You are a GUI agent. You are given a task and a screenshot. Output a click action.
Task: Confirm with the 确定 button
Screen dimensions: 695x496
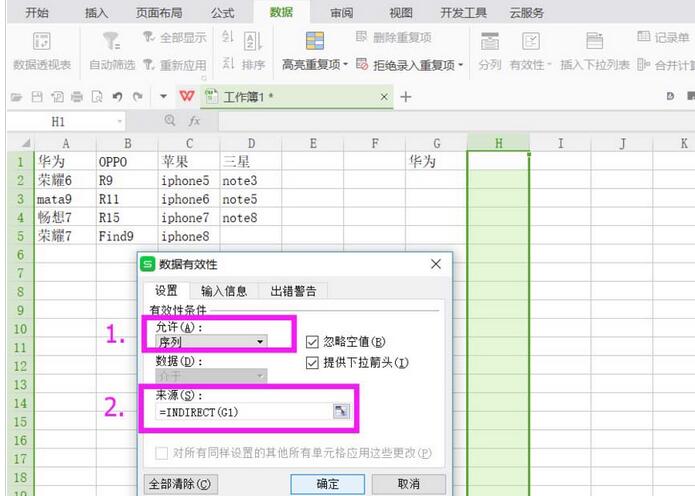[328, 484]
